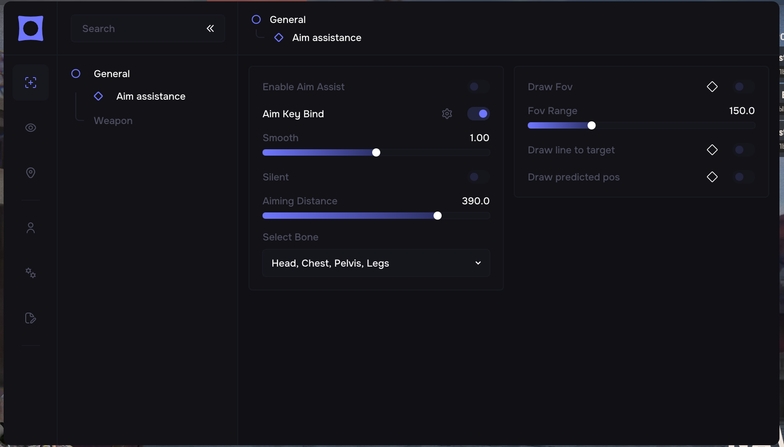Click the app logo in the top-left

[30, 28]
